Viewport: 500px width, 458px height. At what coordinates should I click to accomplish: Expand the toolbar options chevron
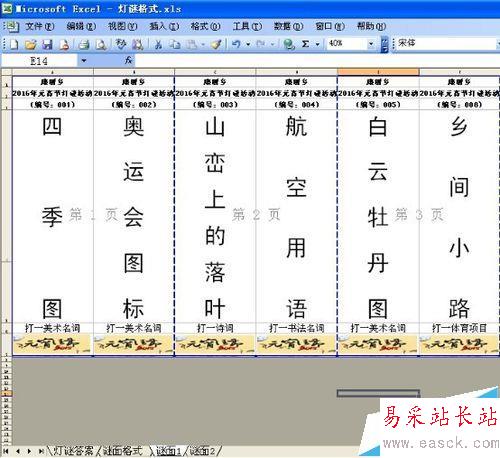(x=385, y=44)
